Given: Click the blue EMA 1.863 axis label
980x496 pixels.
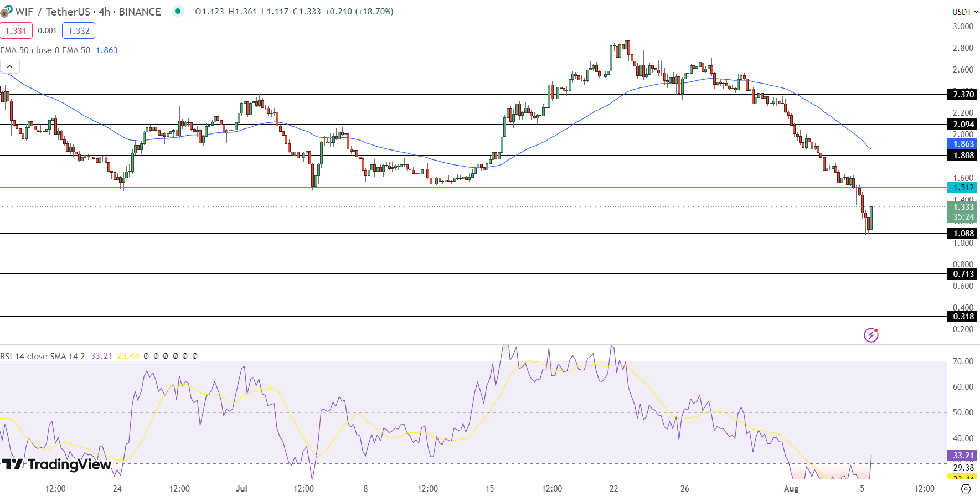Looking at the screenshot, I should 963,144.
